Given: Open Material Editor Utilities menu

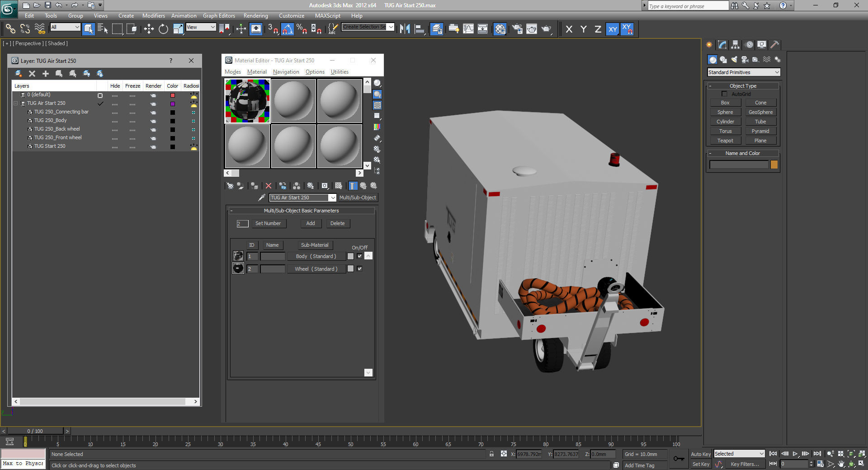Looking at the screenshot, I should tap(340, 72).
